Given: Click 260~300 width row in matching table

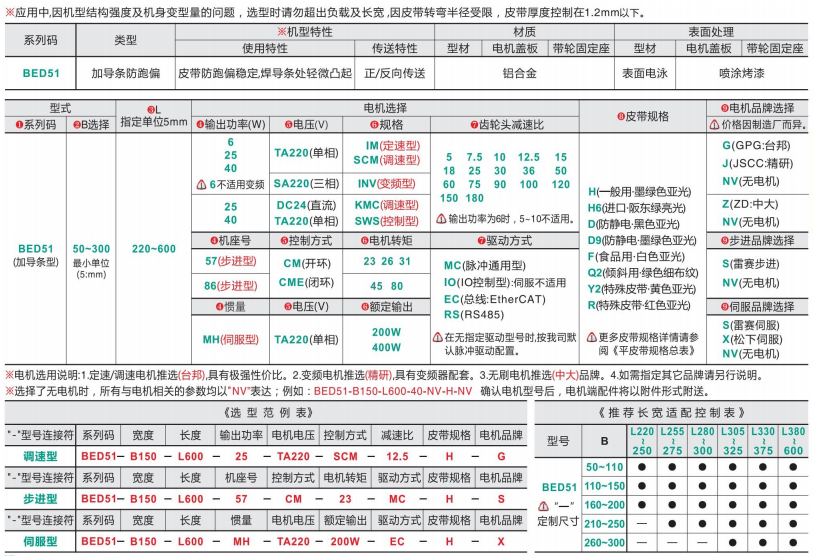Looking at the screenshot, I should tap(602, 542).
